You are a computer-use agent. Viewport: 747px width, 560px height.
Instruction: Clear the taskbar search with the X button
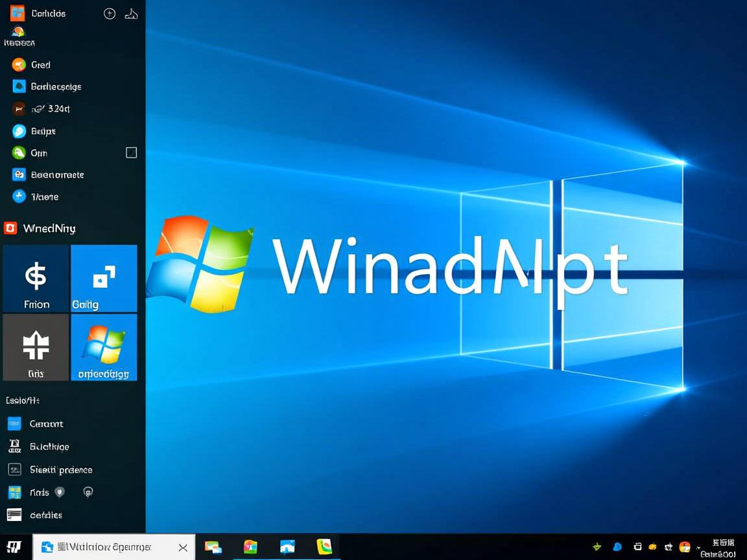tap(183, 546)
